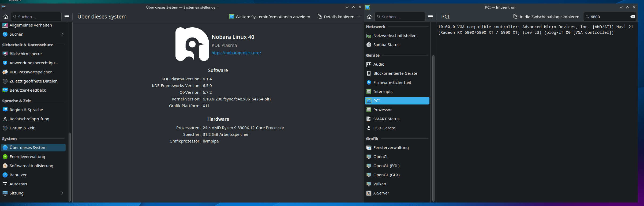Image resolution: width=644 pixels, height=206 pixels.
Task: Open the Vulkan graphics info page
Action: click(380, 184)
